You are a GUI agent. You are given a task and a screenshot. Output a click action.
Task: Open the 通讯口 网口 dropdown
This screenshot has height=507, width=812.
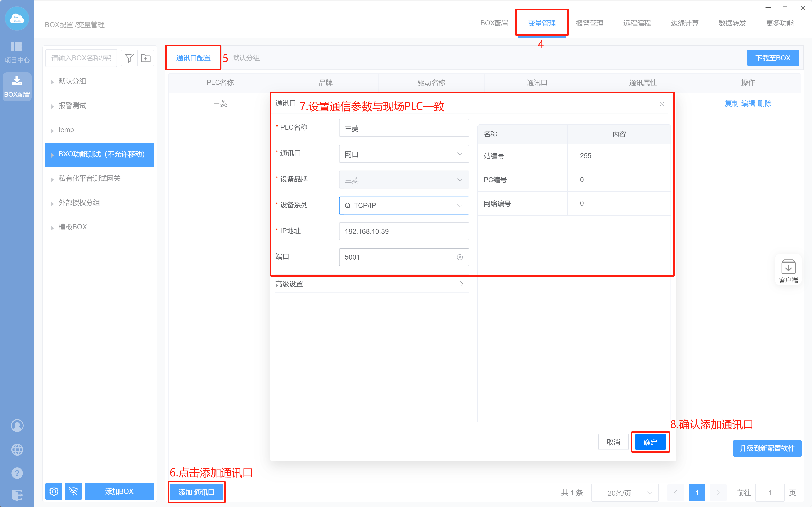point(404,154)
